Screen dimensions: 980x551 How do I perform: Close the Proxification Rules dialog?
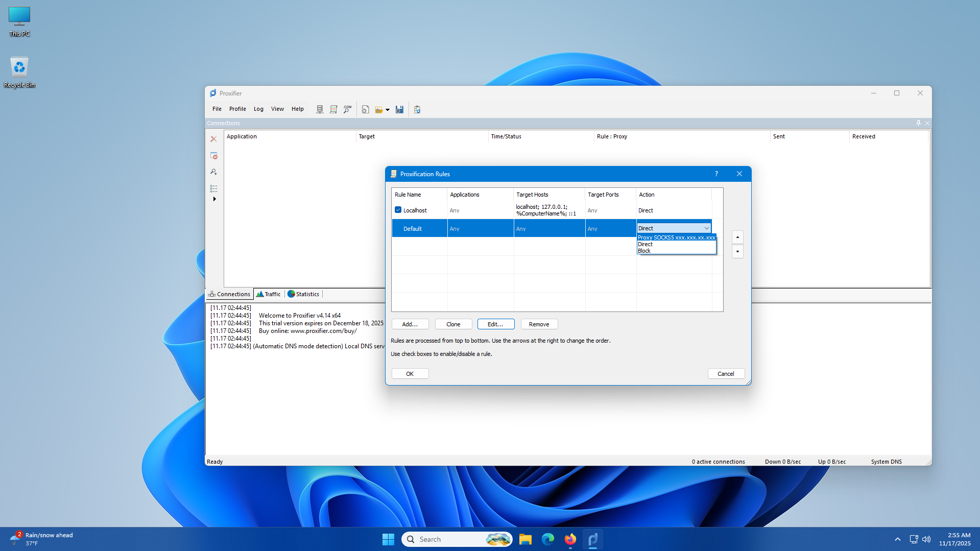739,174
